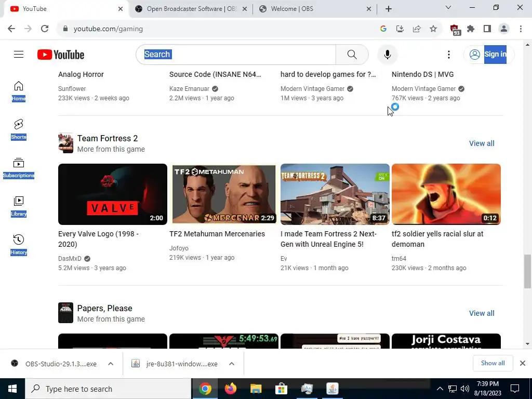Open History in the sidebar

(19, 245)
